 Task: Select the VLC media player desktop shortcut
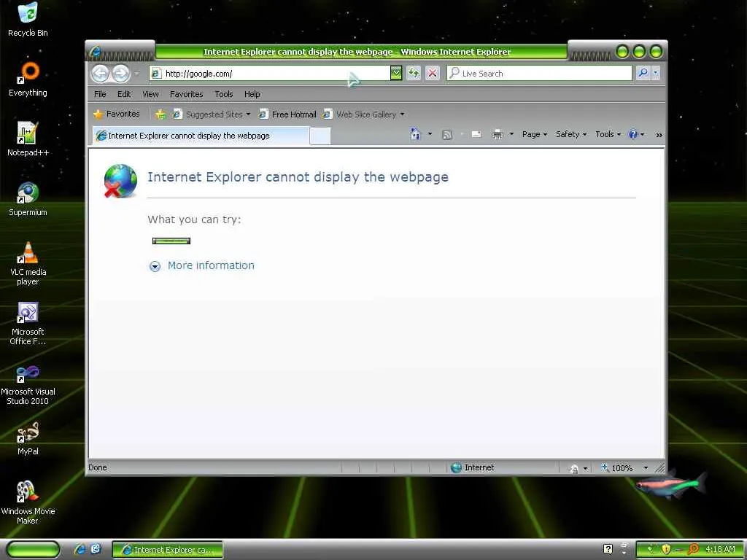coord(28,263)
